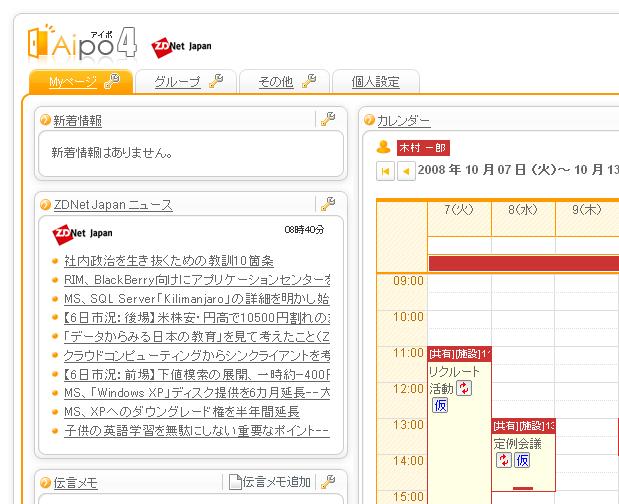Image resolution: width=619 pixels, height=504 pixels.
Task: Open the 個人設定 tab
Action: (x=375, y=82)
